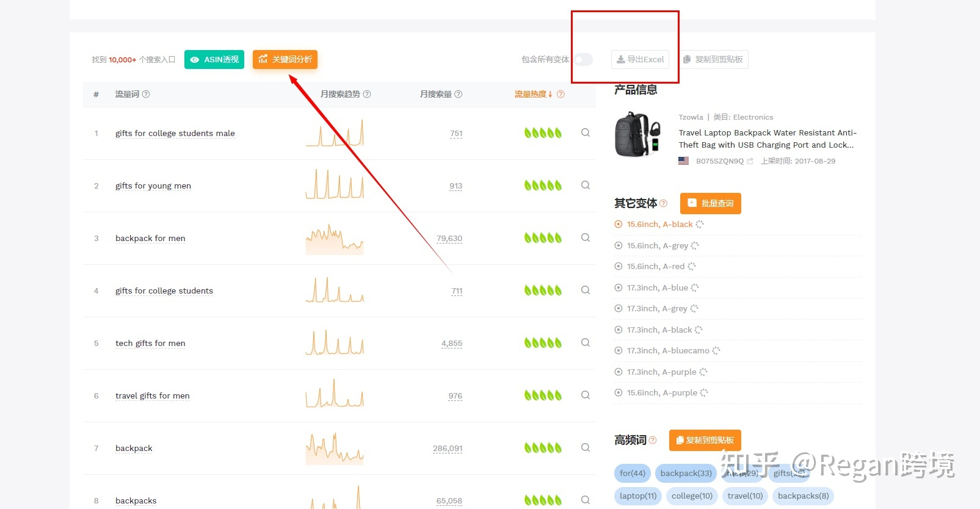
Task: Click the backpack product thumbnail image
Action: (637, 135)
